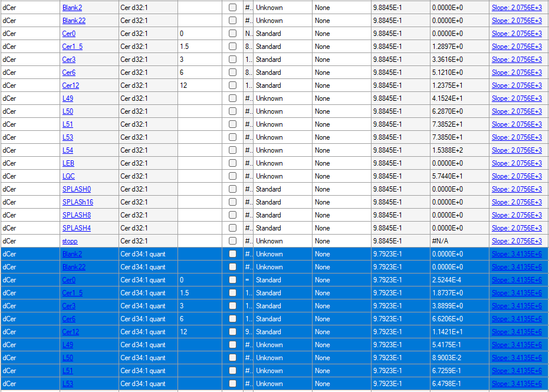Image resolution: width=549 pixels, height=392 pixels.
Task: Select the 5.7440E+1 cell in the LQC row
Action: 459,176
